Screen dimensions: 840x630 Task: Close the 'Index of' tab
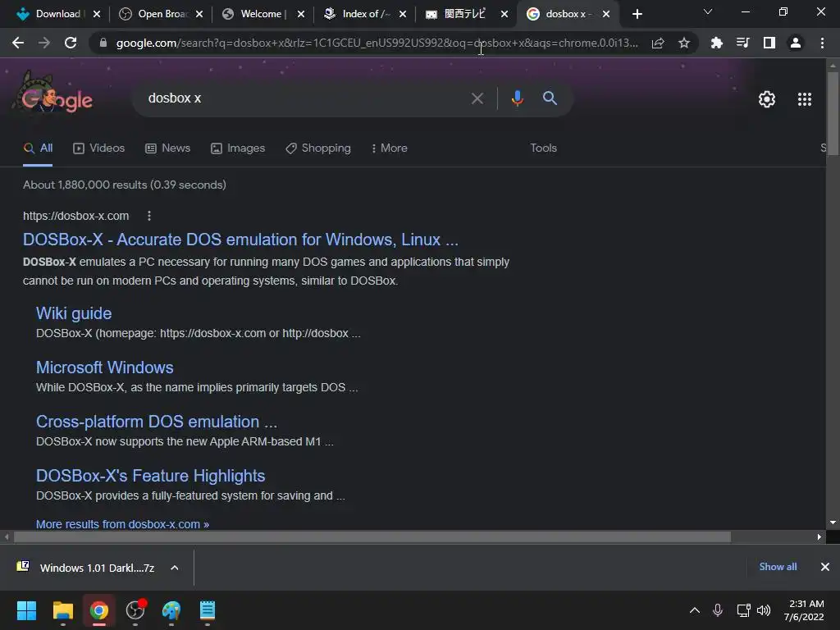(403, 14)
